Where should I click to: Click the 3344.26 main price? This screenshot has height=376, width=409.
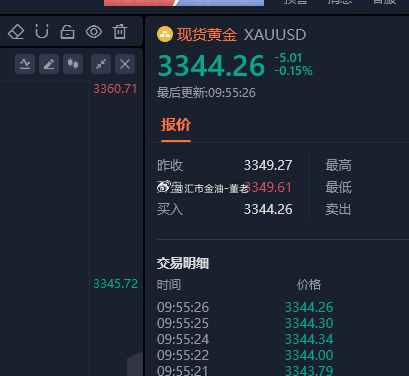[211, 66]
